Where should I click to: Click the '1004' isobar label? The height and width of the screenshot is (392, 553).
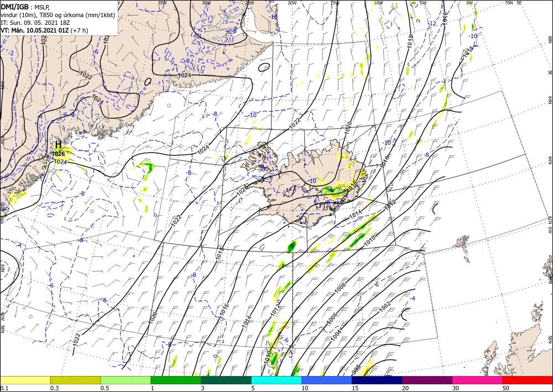coord(336,334)
